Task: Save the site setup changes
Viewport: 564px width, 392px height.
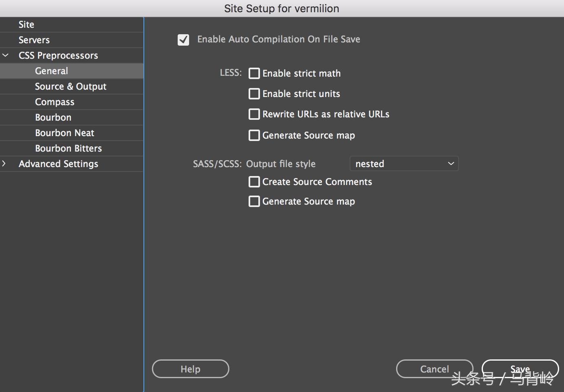Action: pyautogui.click(x=520, y=369)
